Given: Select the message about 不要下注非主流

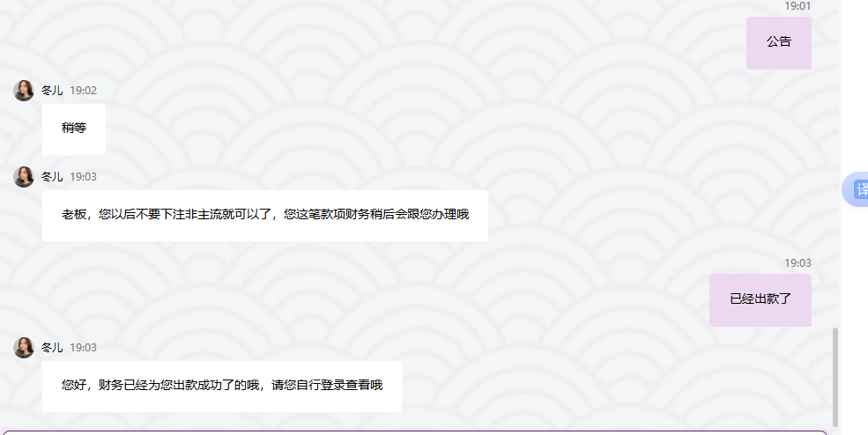Looking at the screenshot, I should click(x=265, y=215).
